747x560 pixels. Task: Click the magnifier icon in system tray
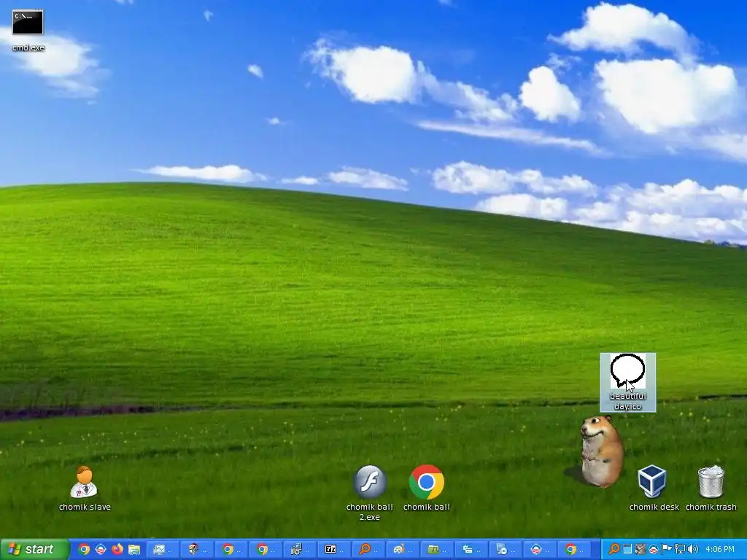coord(614,550)
